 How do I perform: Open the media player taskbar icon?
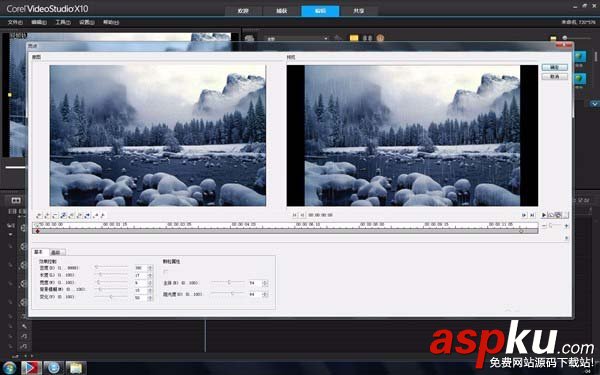click(31, 368)
